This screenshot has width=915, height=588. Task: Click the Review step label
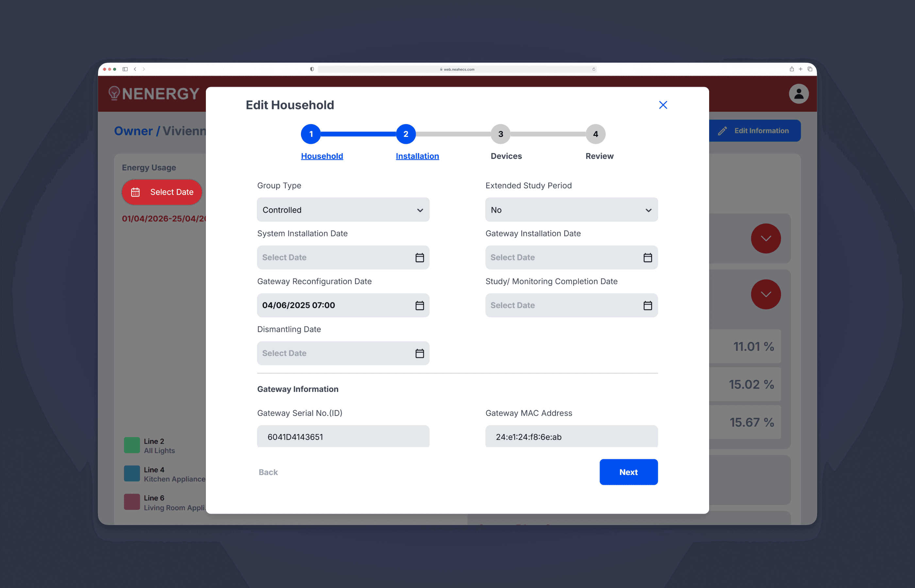pos(600,156)
